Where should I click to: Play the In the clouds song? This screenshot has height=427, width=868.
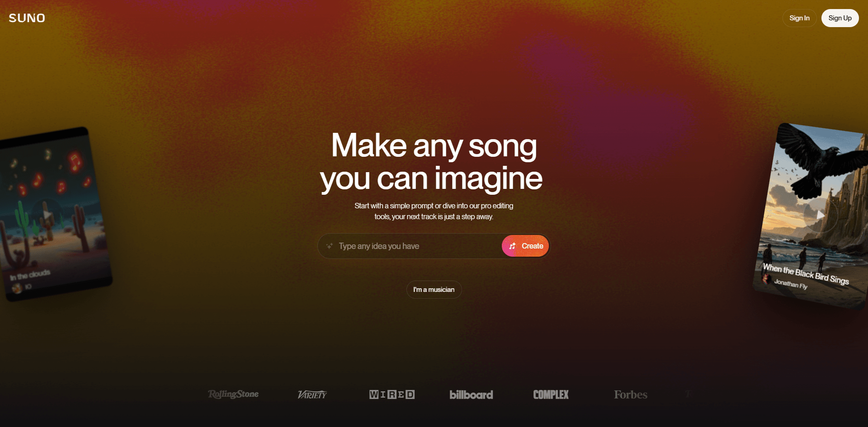click(x=47, y=214)
